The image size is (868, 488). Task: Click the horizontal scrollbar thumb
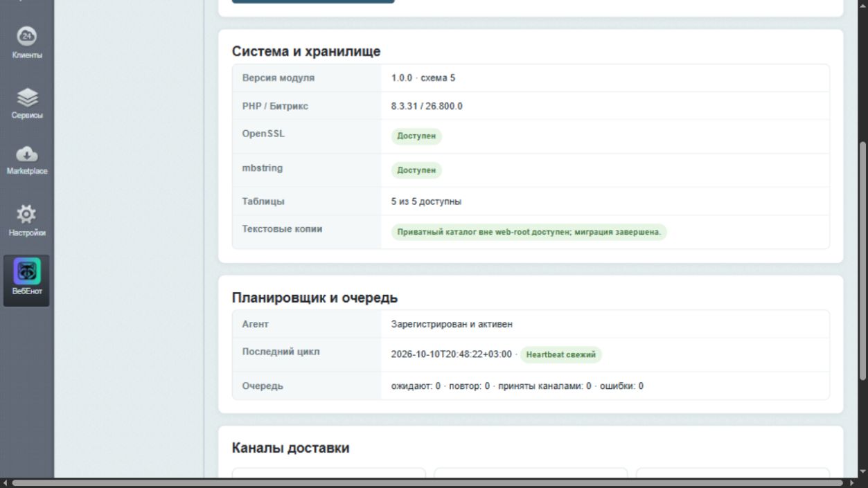pyautogui.click(x=427, y=482)
